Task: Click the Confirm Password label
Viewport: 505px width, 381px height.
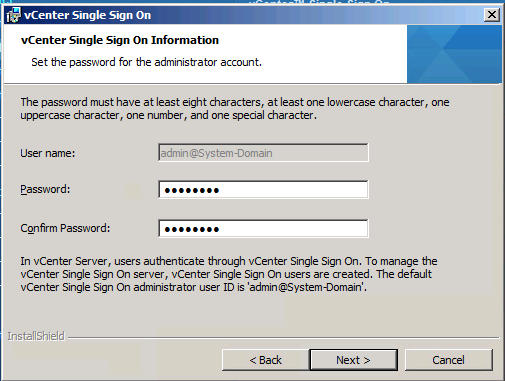Action: 65,228
